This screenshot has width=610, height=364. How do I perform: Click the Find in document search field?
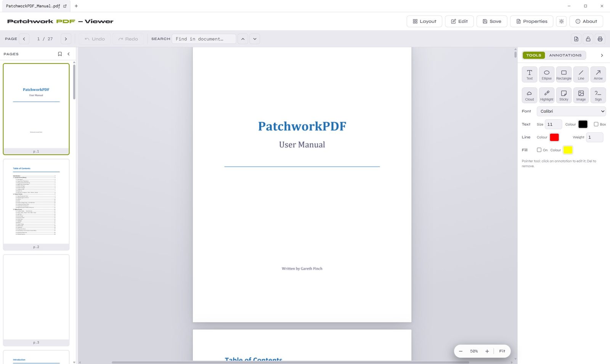[204, 39]
